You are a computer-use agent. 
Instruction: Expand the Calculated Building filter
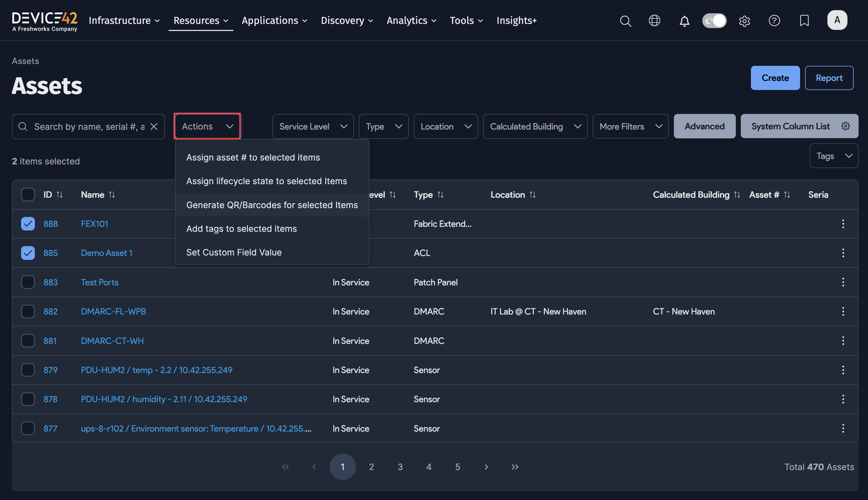coord(535,126)
